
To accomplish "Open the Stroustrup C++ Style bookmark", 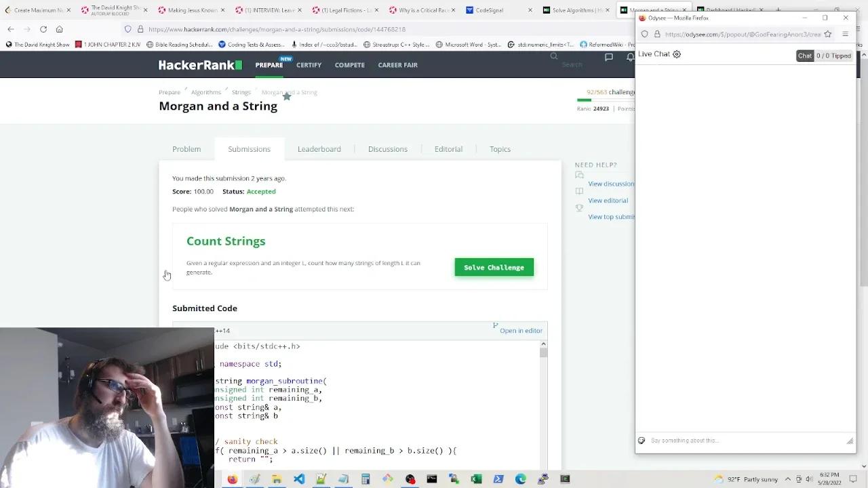I will pos(397,45).
